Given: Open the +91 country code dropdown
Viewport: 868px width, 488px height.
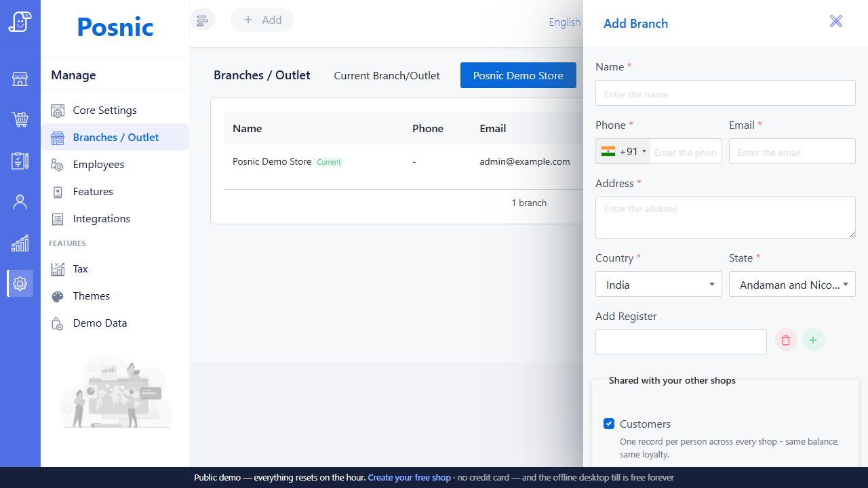Looking at the screenshot, I should tap(623, 151).
